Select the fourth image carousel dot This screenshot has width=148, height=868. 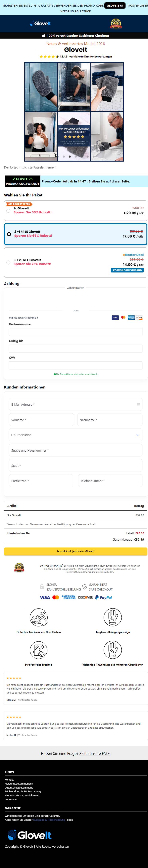(76, 156)
